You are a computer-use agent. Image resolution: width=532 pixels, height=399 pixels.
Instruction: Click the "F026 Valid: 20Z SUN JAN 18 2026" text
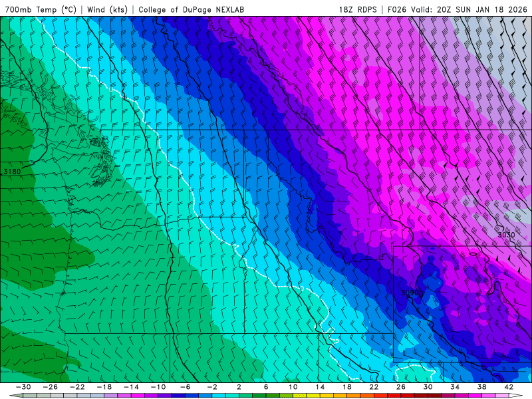point(457,9)
